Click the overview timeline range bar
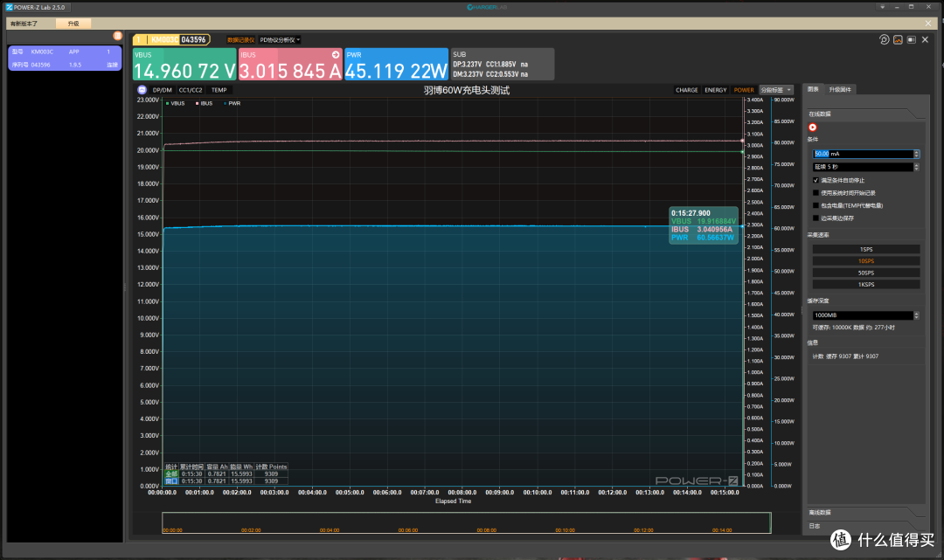Image resolution: width=944 pixels, height=560 pixels. 467,522
